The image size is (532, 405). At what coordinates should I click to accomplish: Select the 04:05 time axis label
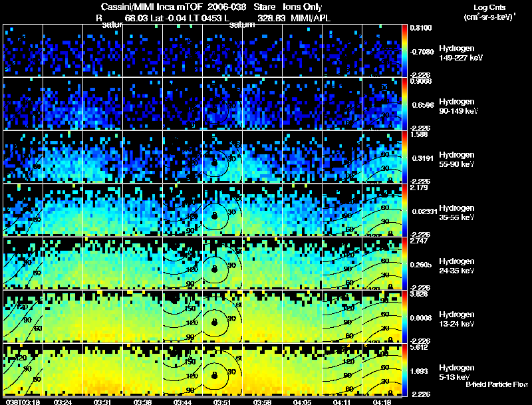(303, 402)
